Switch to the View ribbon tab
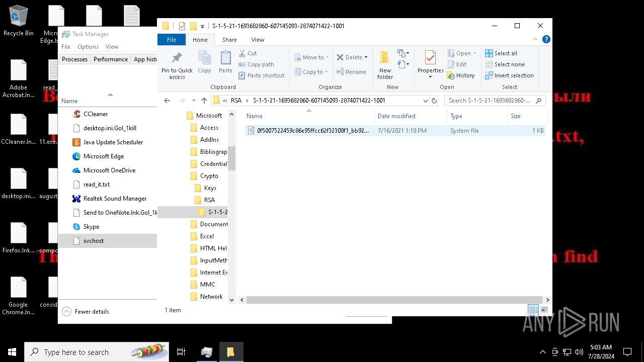 258,40
